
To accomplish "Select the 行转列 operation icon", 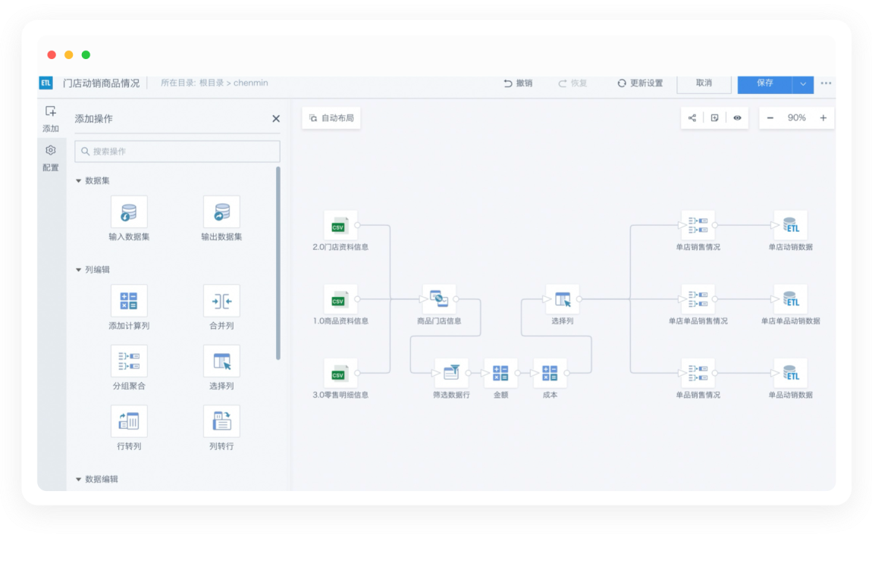I will pyautogui.click(x=129, y=421).
